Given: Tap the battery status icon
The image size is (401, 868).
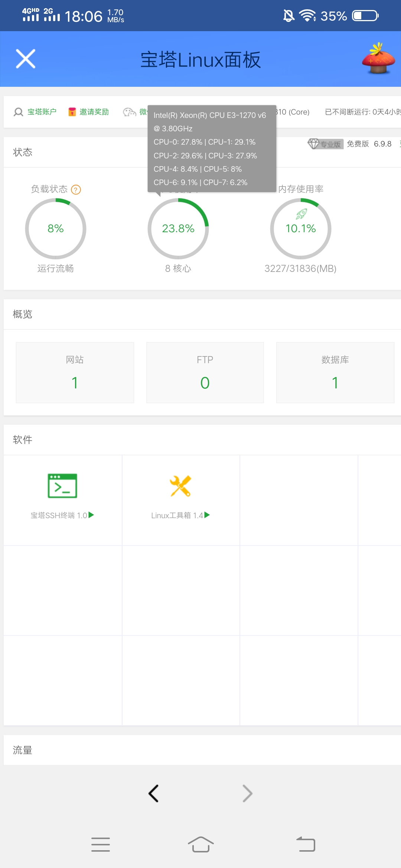Looking at the screenshot, I should click(x=365, y=16).
